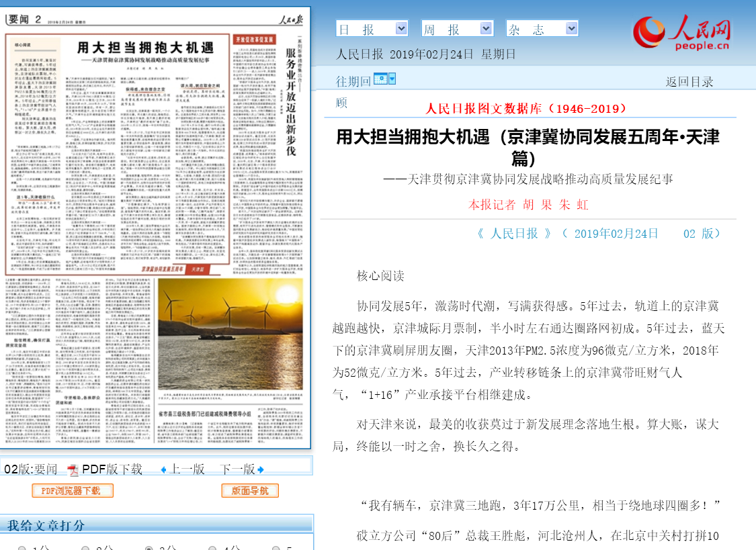
Task: Select the 2分 rating radio button
Action: (x=86, y=548)
